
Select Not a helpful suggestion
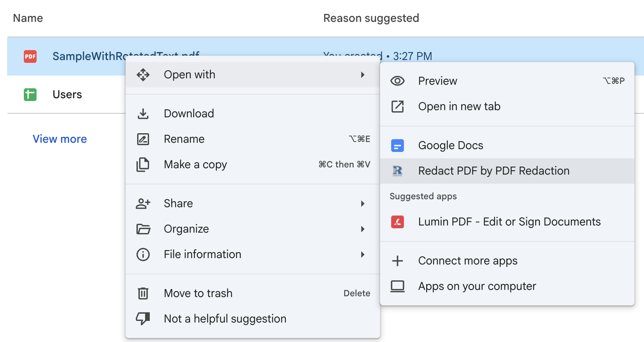point(253,319)
